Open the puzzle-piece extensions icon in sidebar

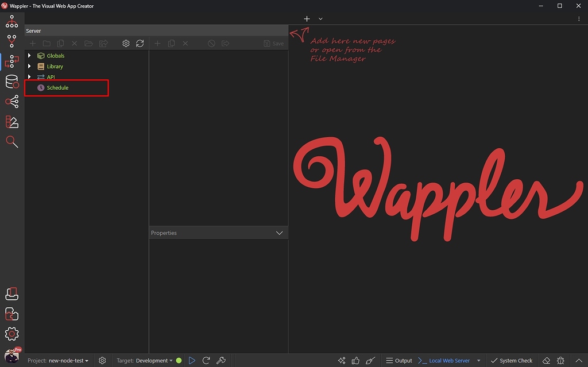click(12, 314)
